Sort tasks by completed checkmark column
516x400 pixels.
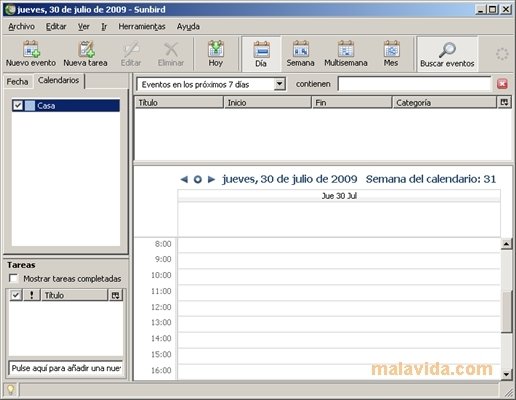pyautogui.click(x=16, y=295)
